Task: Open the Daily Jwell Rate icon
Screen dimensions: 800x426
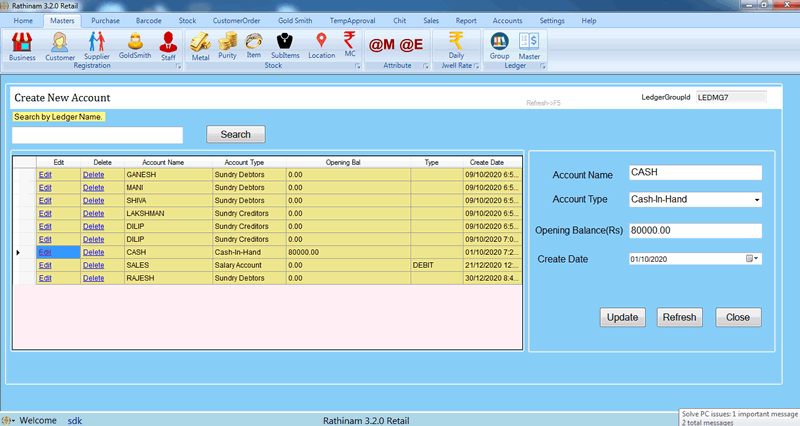Action: point(456,45)
